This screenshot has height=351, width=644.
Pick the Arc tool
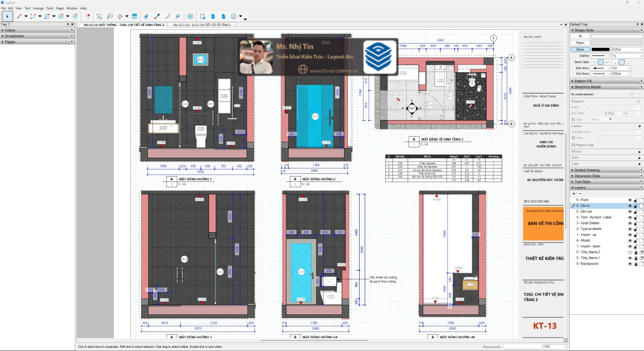coord(33,17)
